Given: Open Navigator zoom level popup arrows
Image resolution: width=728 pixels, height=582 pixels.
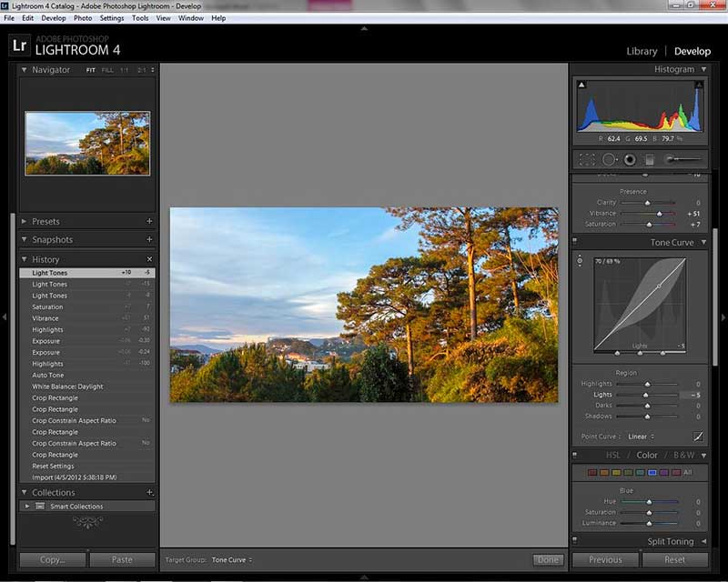Looking at the screenshot, I should tap(153, 70).
